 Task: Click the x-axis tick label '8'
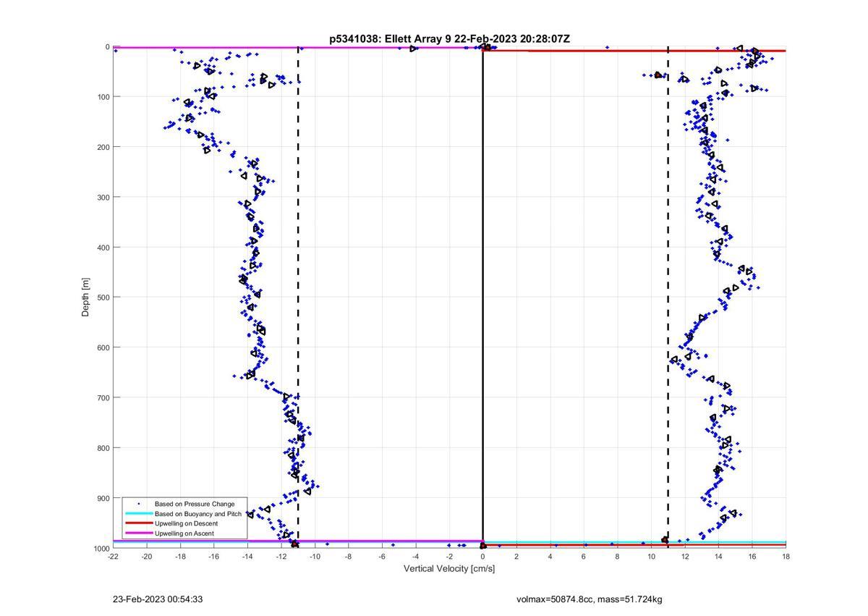click(618, 557)
